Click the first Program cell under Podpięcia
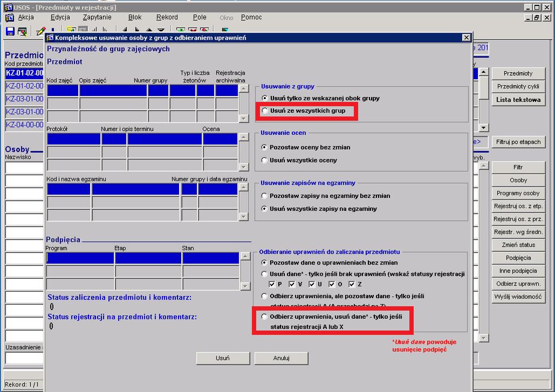 [x=80, y=258]
